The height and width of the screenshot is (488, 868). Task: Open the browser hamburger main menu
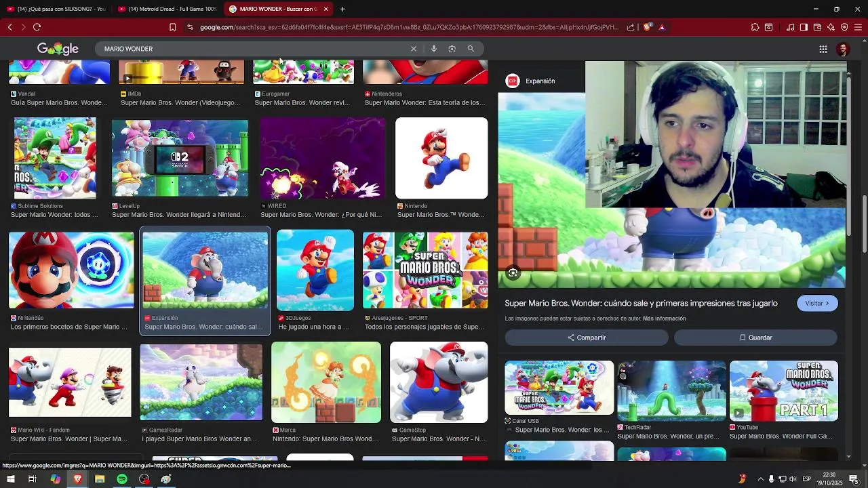[x=858, y=27]
